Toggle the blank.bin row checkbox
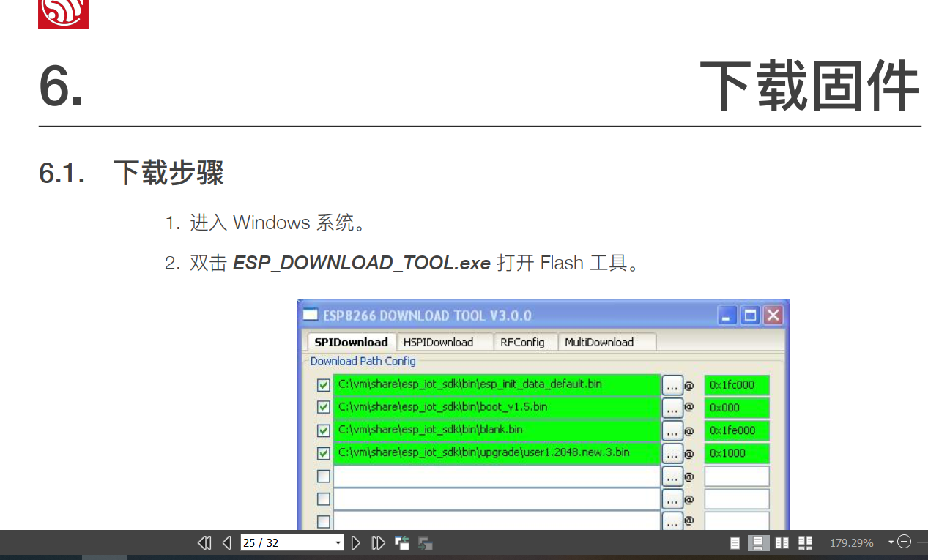Image resolution: width=928 pixels, height=560 pixels. click(323, 430)
